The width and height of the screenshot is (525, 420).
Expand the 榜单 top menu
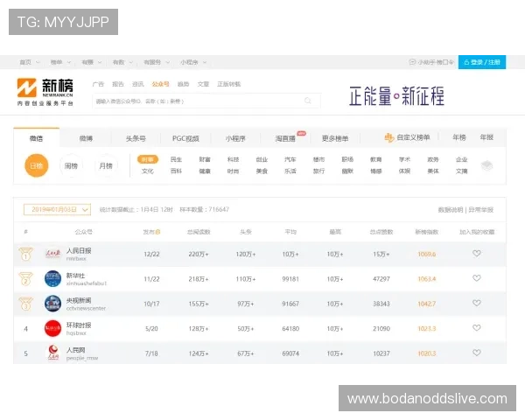[60, 62]
